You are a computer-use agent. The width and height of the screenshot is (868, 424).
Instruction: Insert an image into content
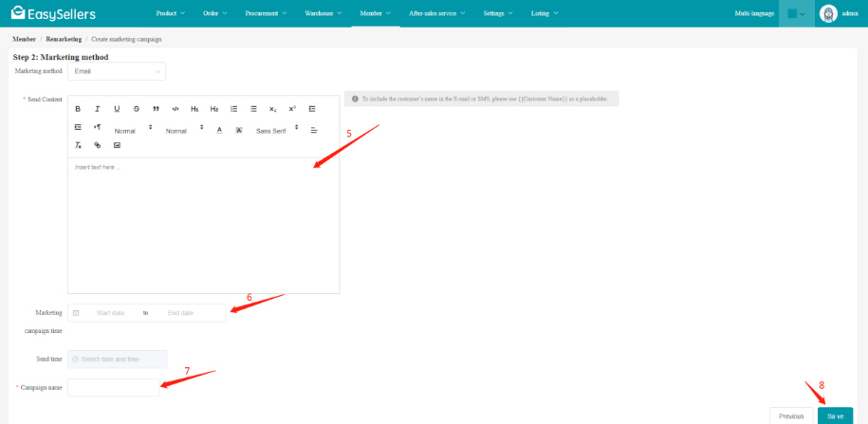click(x=117, y=145)
